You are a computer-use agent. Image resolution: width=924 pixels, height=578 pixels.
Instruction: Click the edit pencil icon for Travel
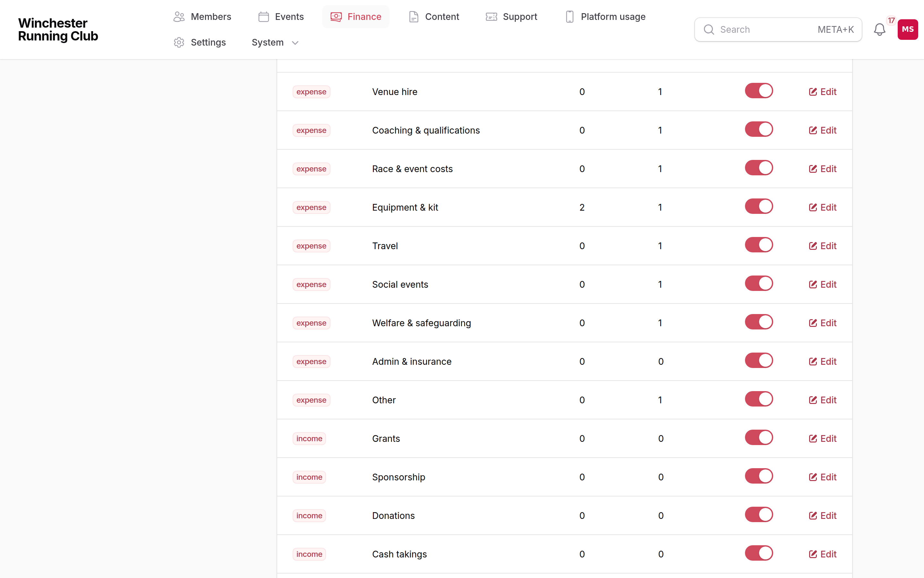click(x=813, y=246)
